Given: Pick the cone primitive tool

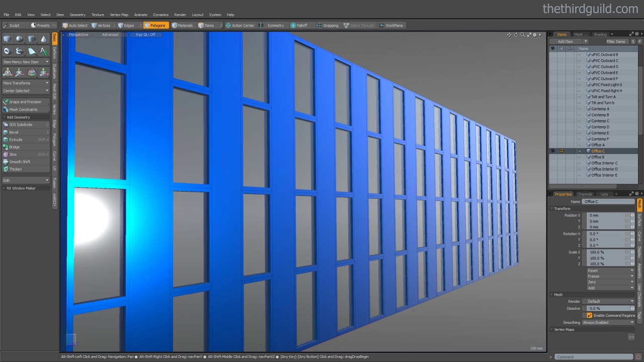Looking at the screenshot, I should tap(43, 39).
